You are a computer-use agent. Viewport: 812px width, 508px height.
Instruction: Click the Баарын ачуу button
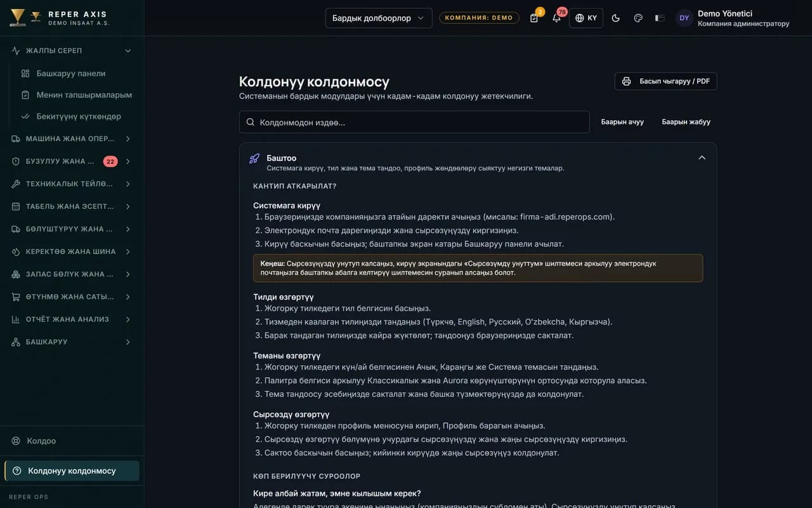point(622,122)
